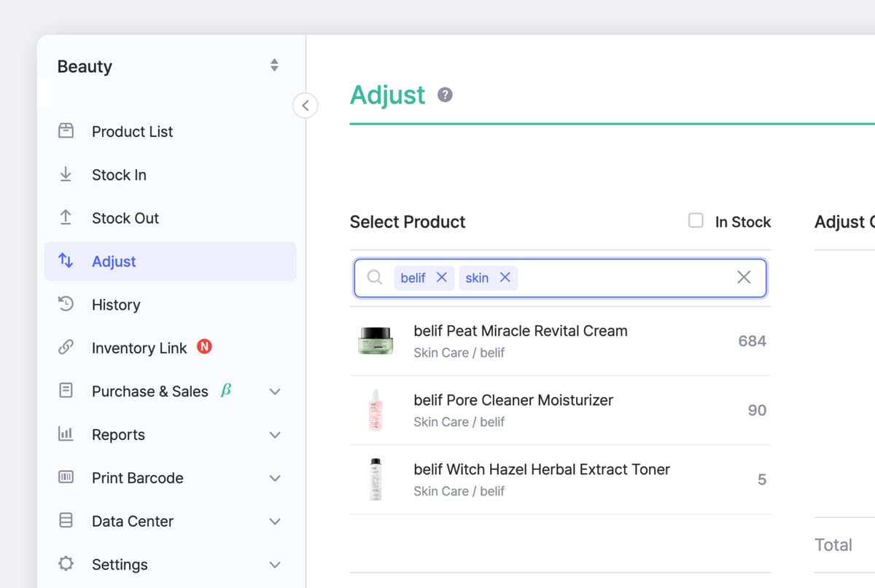Click the Reports bar-chart icon
Screen dimensions: 875x588
[66, 434]
